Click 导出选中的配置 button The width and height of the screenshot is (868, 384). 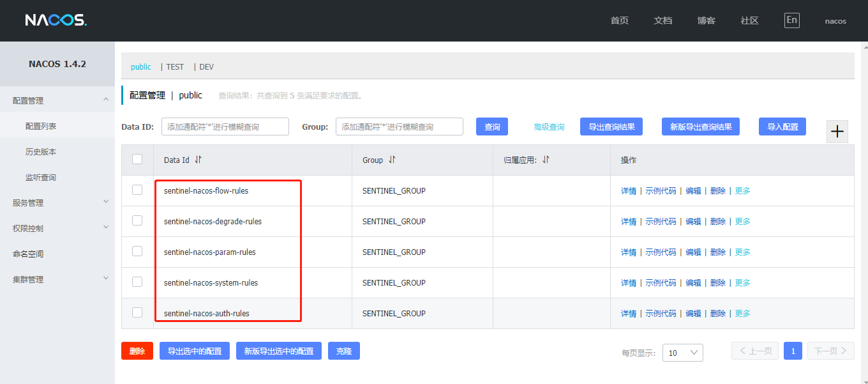(195, 351)
